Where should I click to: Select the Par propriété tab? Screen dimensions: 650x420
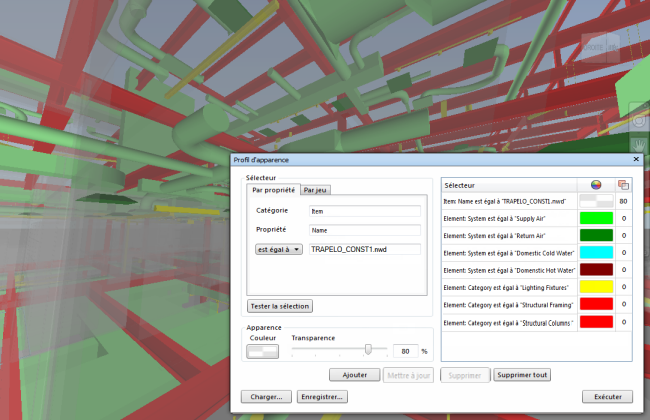[274, 189]
